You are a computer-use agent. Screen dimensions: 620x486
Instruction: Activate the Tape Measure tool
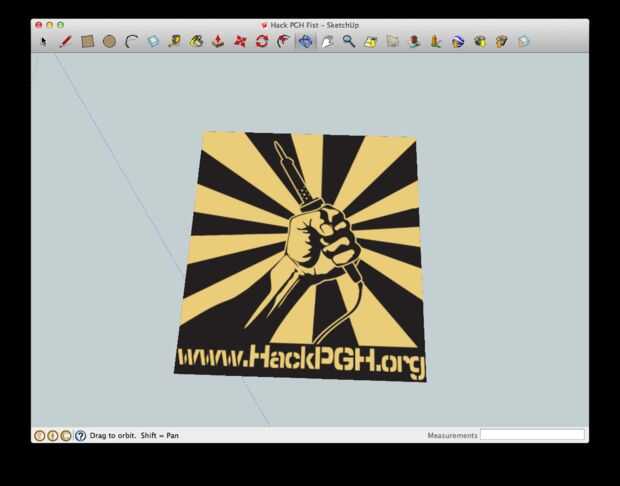click(174, 41)
